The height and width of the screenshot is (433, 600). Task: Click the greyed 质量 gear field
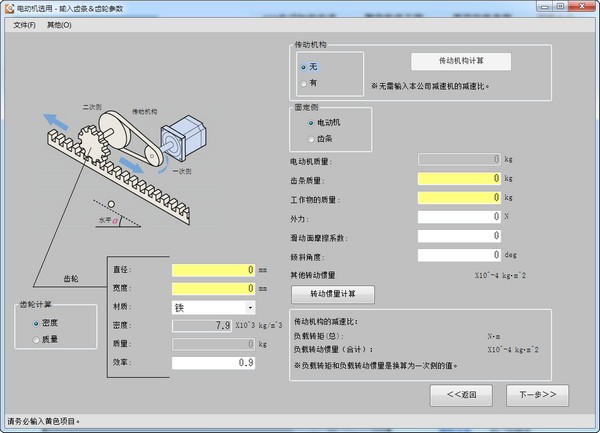pos(213,344)
